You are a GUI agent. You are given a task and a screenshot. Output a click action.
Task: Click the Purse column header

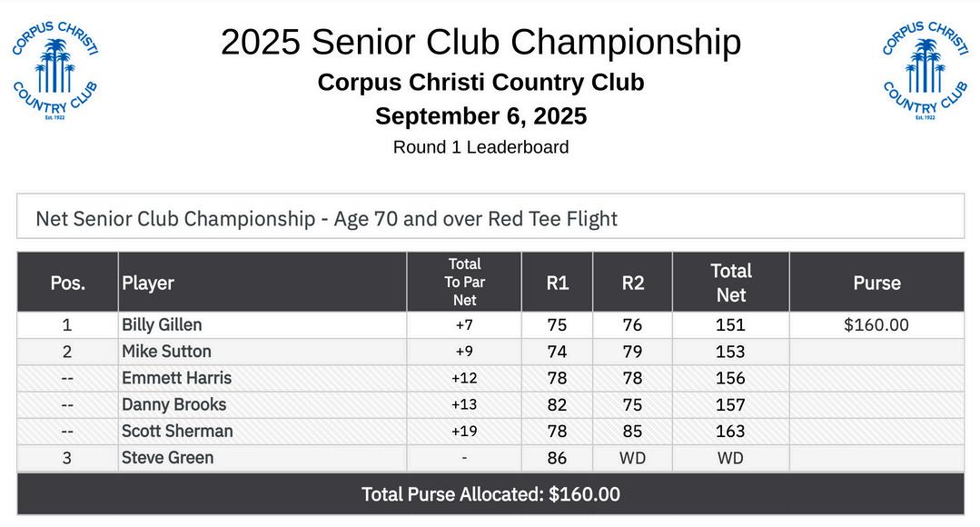[x=876, y=283]
